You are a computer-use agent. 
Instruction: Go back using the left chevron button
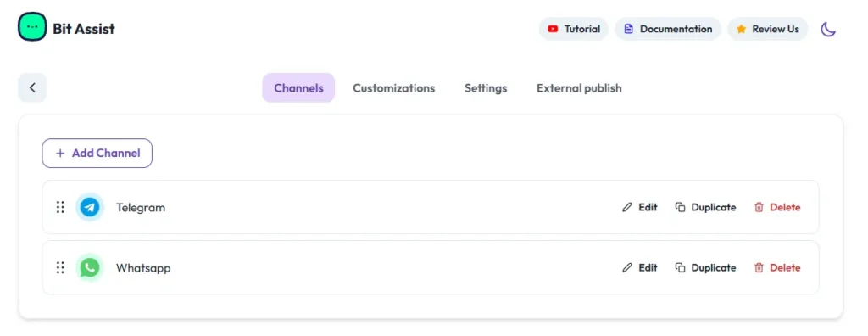[32, 87]
